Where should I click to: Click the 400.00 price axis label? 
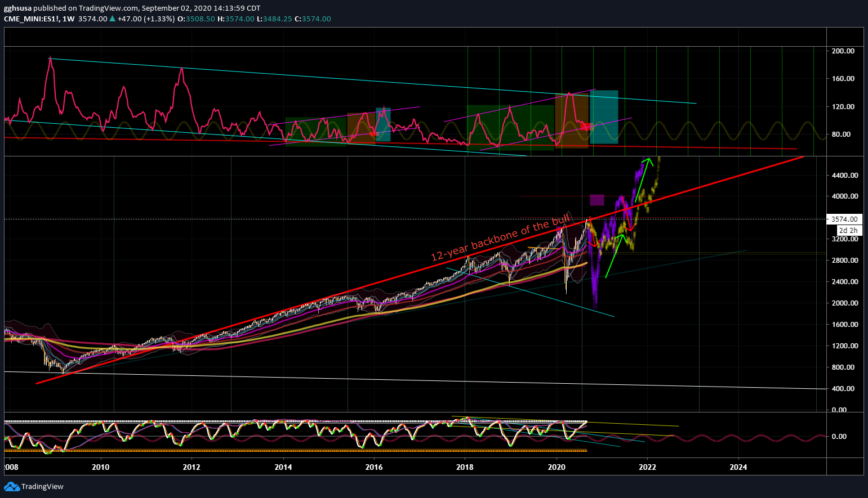coord(843,389)
